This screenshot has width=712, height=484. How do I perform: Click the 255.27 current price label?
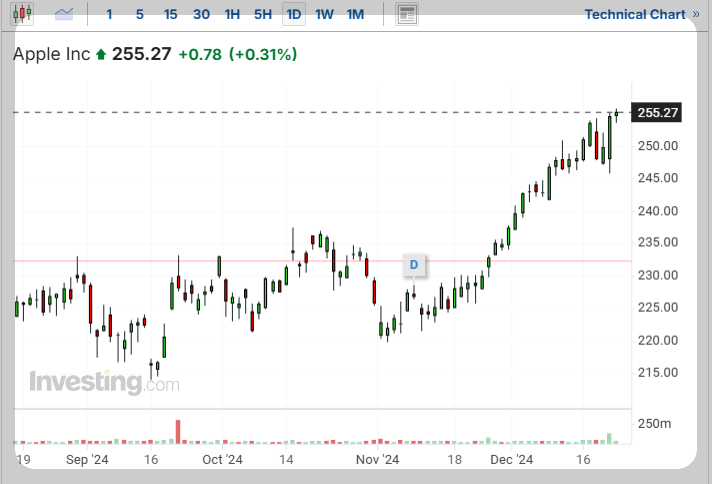coord(657,113)
